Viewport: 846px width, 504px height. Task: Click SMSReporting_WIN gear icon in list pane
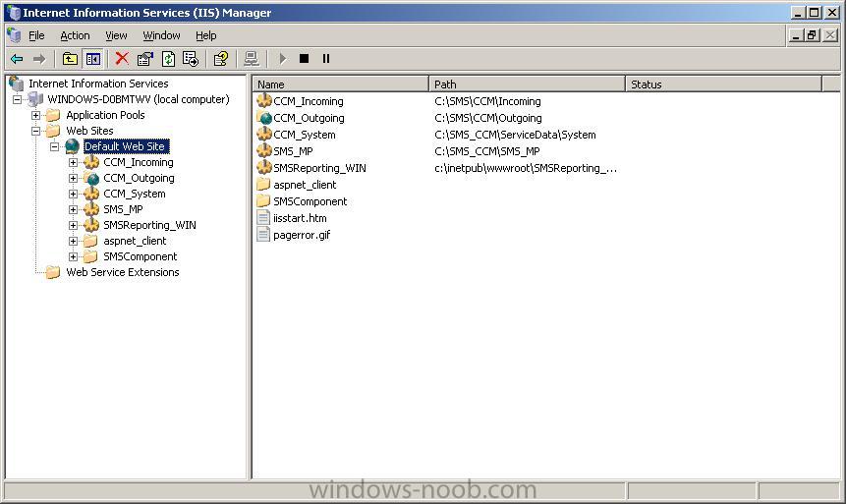264,167
